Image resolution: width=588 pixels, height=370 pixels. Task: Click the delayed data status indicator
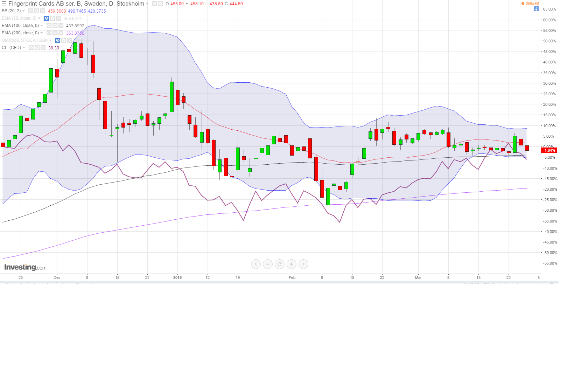(x=530, y=4)
